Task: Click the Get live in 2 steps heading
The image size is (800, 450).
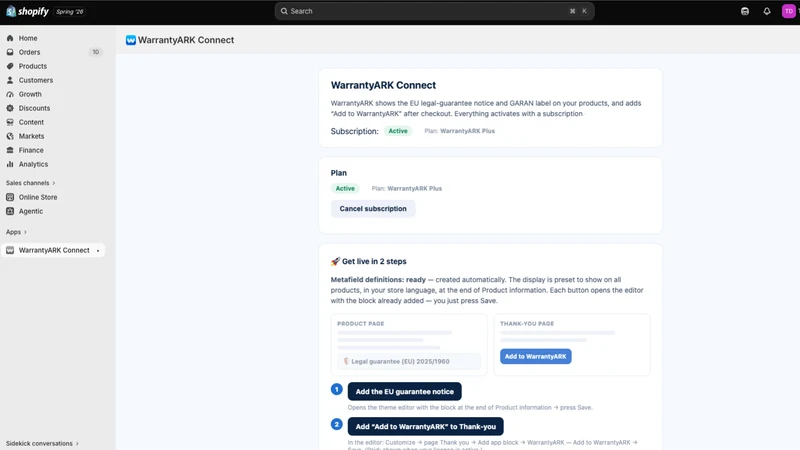Action: click(x=368, y=261)
